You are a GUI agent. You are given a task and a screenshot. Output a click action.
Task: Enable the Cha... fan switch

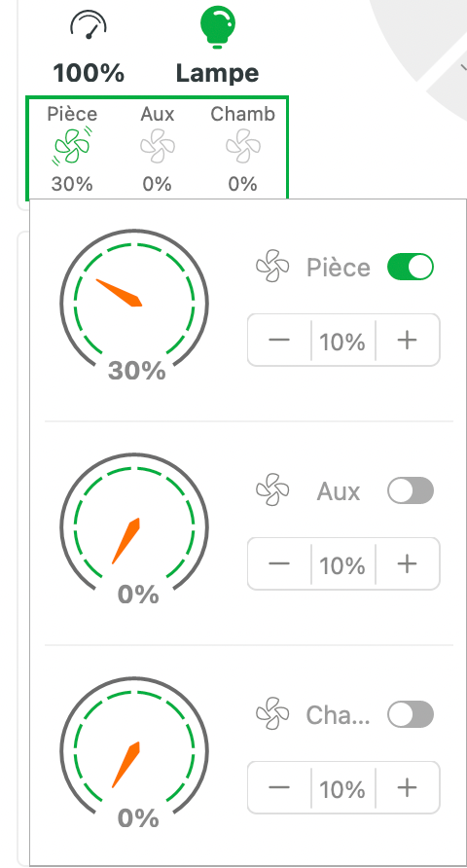(x=411, y=714)
